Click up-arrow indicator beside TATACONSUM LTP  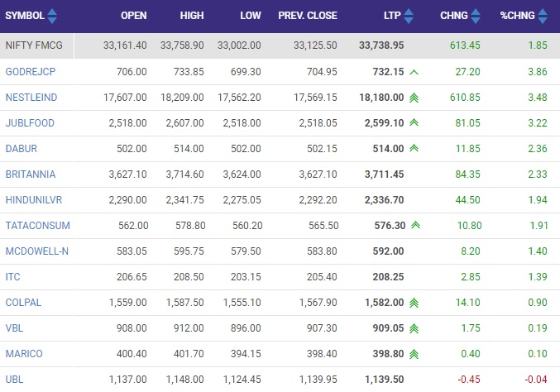415,225
